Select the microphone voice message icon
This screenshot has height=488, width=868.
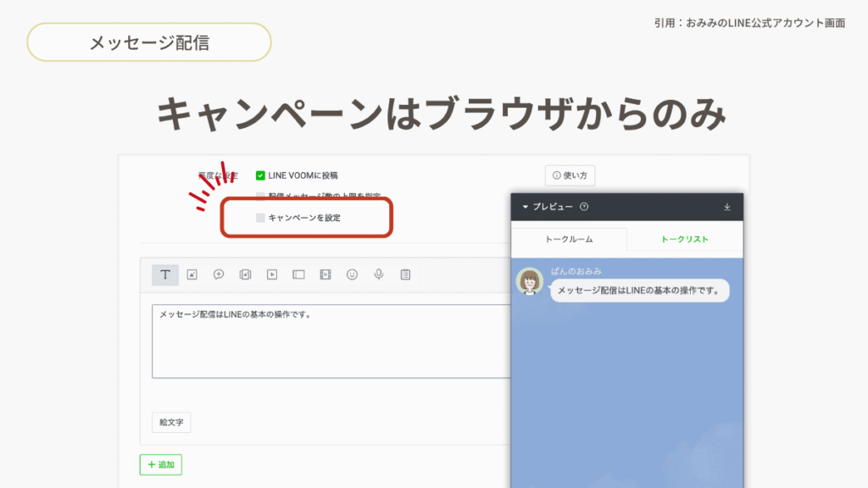click(x=379, y=274)
